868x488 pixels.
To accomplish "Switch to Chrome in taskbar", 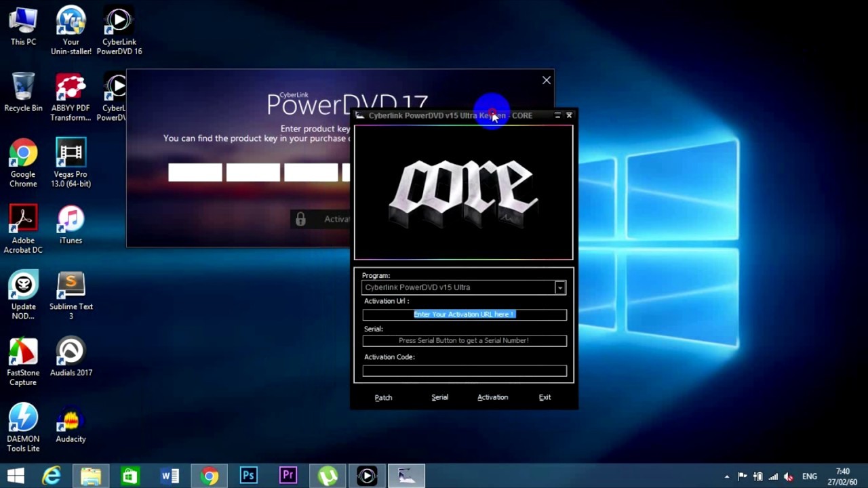I will coord(210,476).
